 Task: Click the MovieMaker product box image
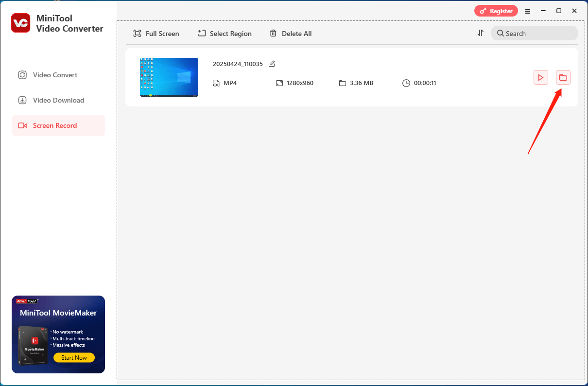point(33,345)
